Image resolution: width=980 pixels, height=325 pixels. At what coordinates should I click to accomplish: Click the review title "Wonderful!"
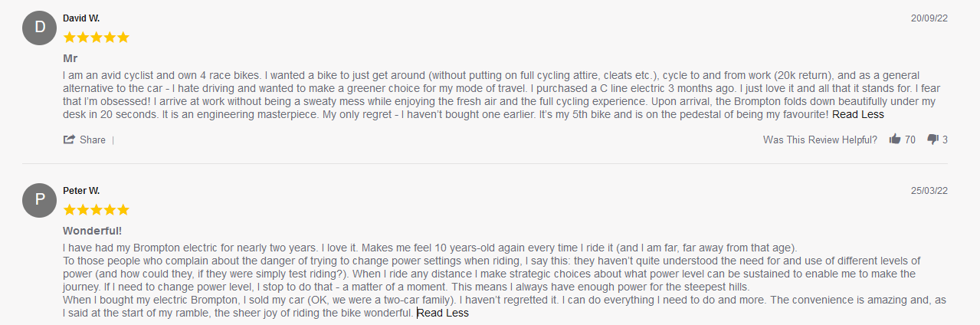pos(92,231)
